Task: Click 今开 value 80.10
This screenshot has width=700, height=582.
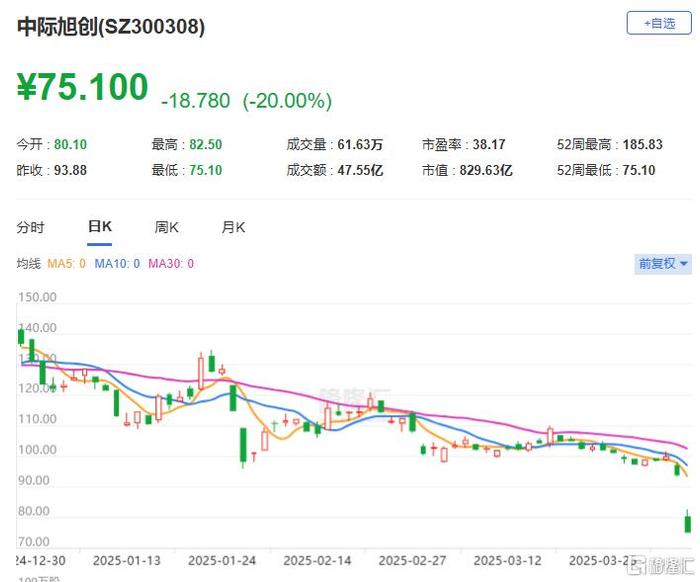Action: [x=71, y=145]
